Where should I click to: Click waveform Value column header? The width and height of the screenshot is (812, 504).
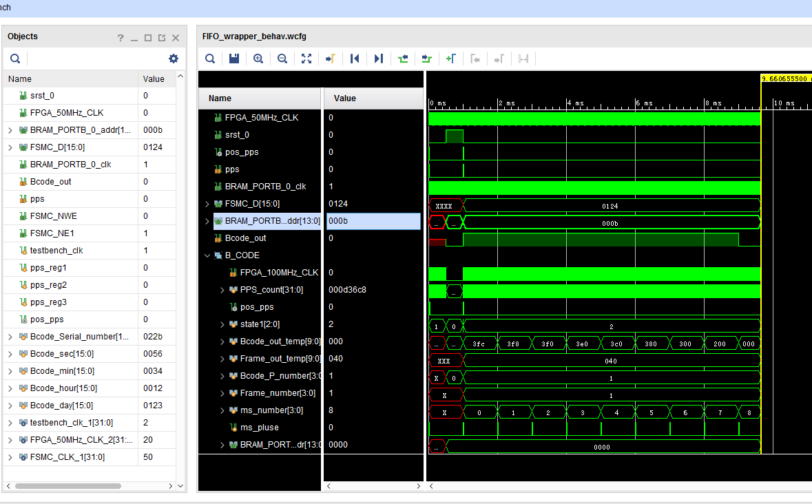point(344,98)
